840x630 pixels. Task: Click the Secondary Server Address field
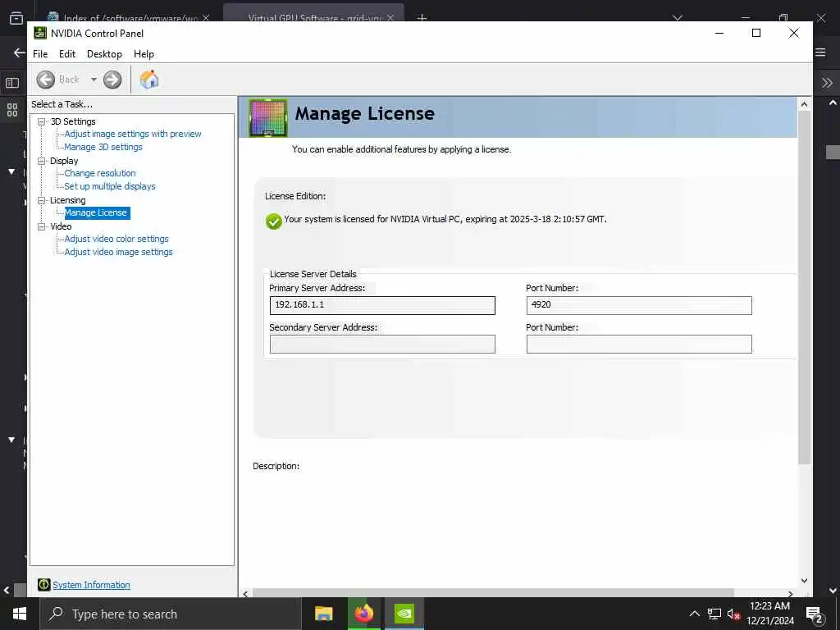click(x=382, y=344)
